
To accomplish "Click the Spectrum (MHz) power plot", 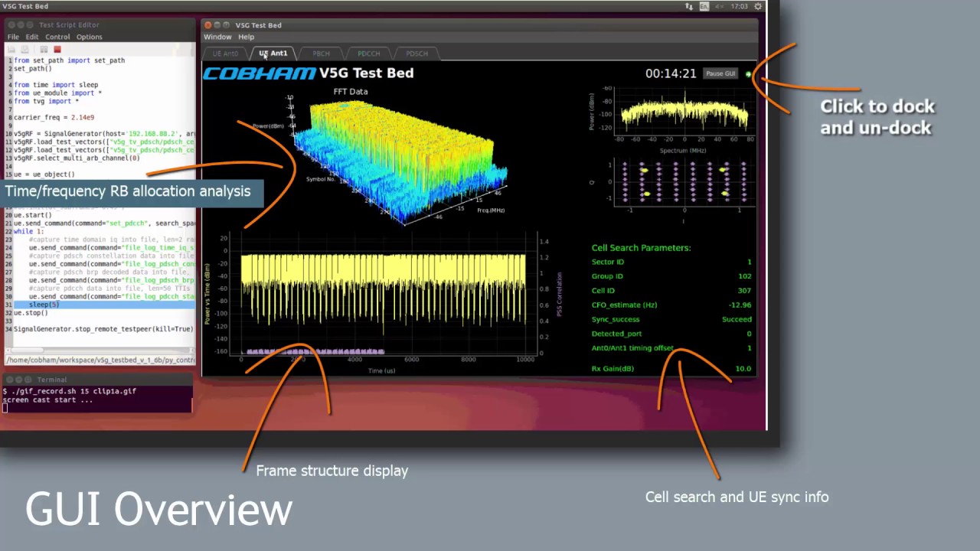I will click(x=684, y=115).
